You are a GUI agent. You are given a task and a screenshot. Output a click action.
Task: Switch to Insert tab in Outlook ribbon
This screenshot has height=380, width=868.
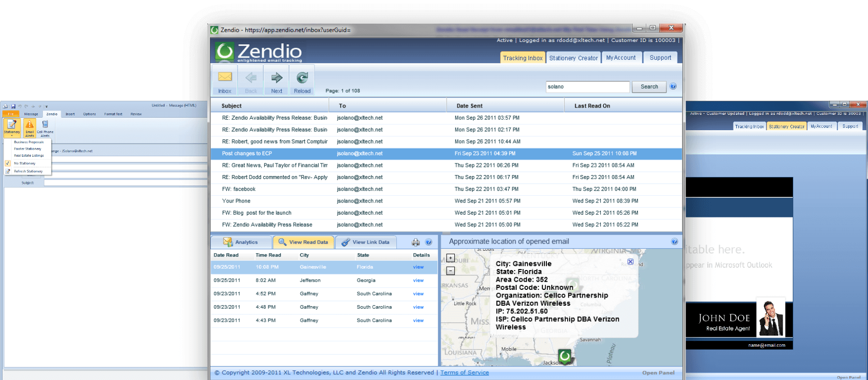(70, 114)
